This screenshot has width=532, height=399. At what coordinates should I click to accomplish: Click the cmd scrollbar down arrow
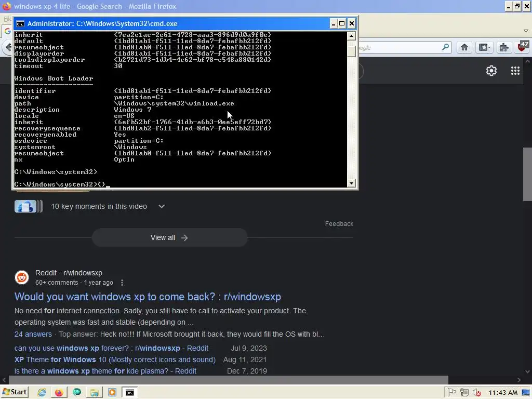point(351,183)
